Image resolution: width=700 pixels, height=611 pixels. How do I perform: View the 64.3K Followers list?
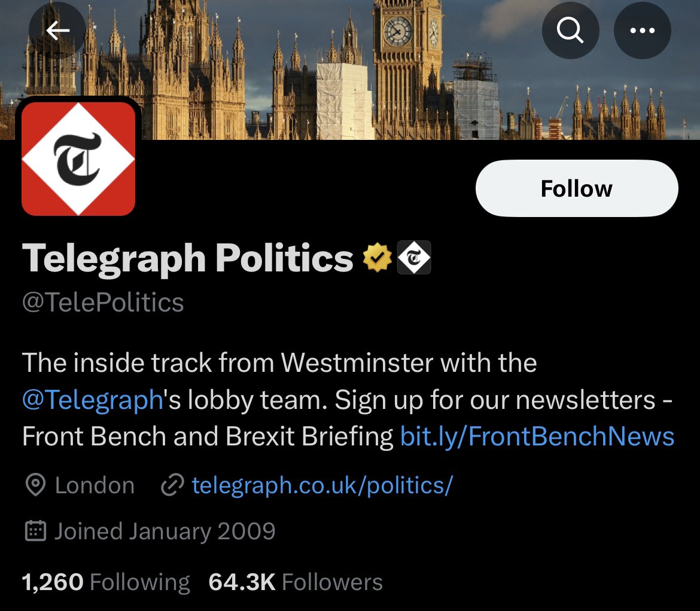[296, 582]
